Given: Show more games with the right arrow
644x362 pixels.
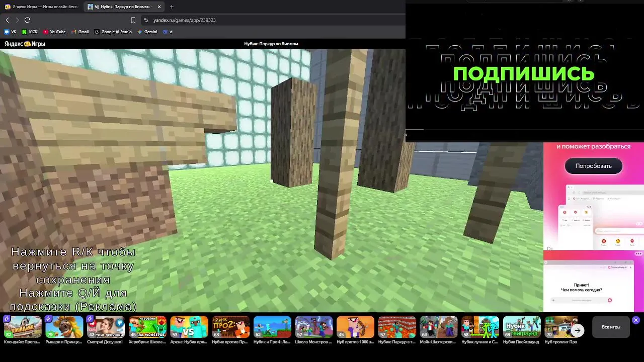Looking at the screenshot, I should pyautogui.click(x=578, y=330).
